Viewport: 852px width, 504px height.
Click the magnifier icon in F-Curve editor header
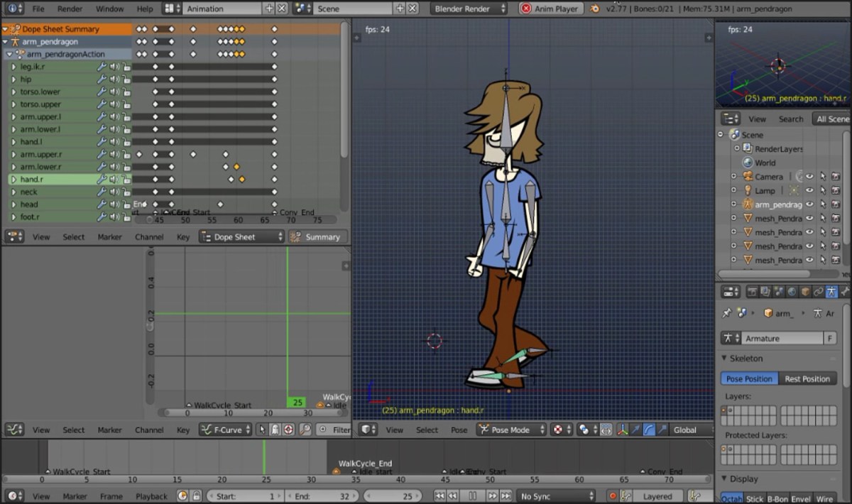[x=305, y=429]
